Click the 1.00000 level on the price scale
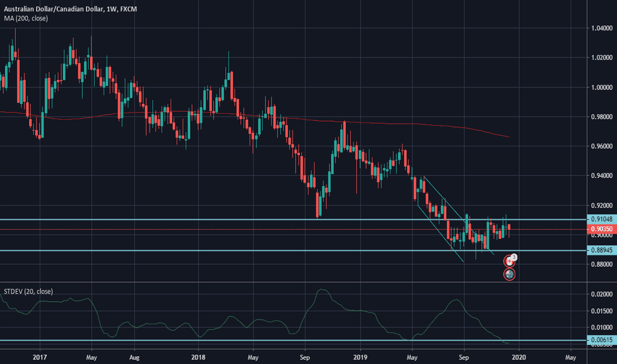 (601, 87)
